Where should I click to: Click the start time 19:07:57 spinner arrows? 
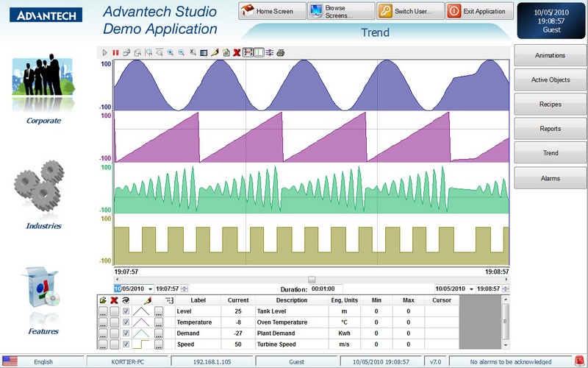[x=184, y=289]
